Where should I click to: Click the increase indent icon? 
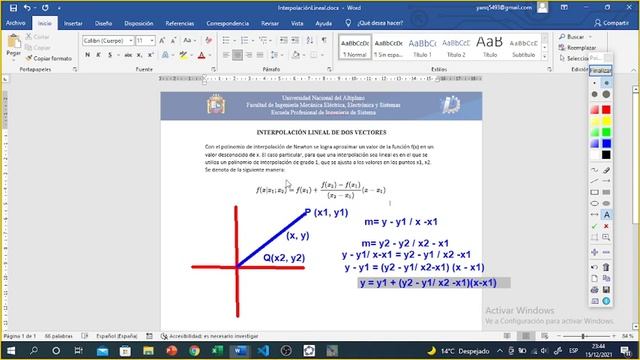click(295, 40)
